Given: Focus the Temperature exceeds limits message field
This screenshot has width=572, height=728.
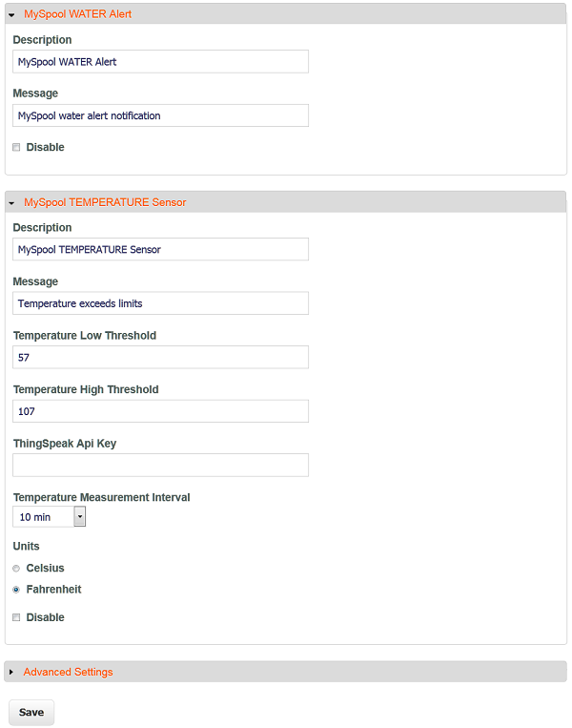Looking at the screenshot, I should (x=160, y=303).
